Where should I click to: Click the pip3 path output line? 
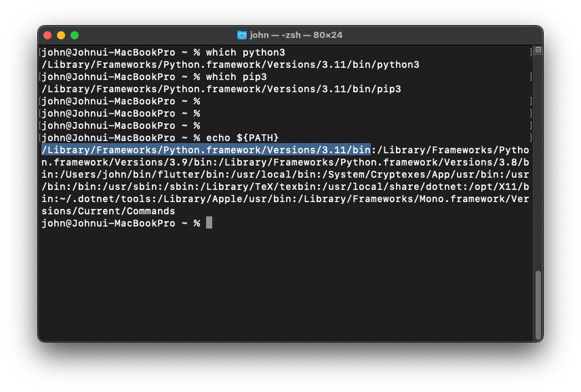[221, 90]
